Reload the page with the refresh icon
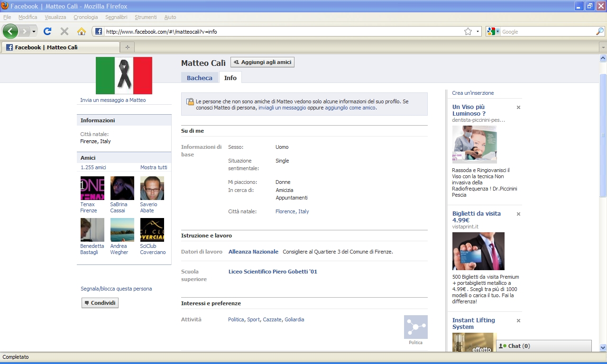Screen dimensions: 607x364 [47, 31]
